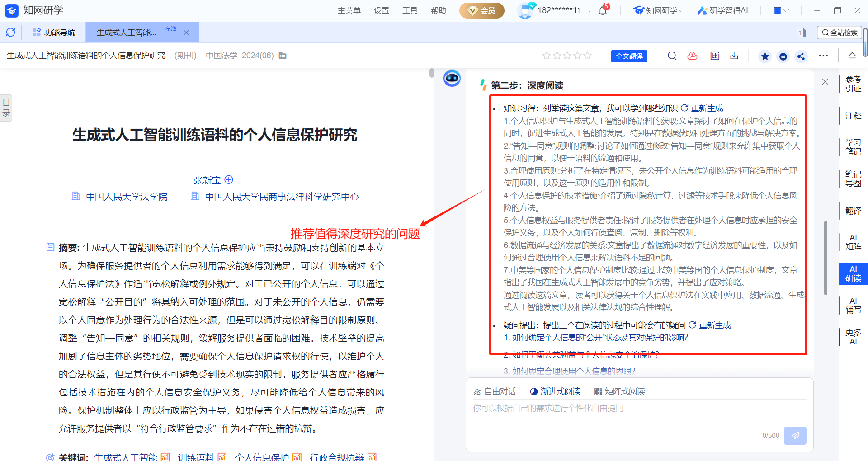
Task: Collapse the article toolbar with the up arrow
Action: 852,56
